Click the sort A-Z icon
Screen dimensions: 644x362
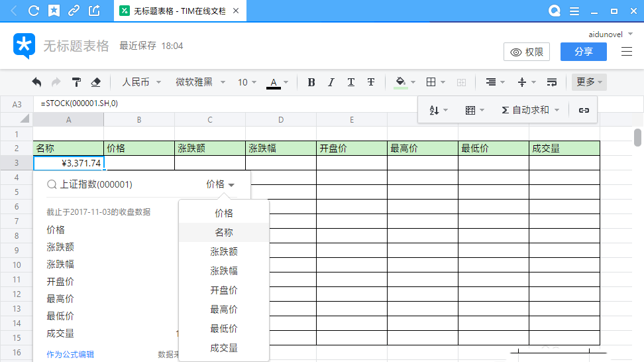[x=434, y=110]
